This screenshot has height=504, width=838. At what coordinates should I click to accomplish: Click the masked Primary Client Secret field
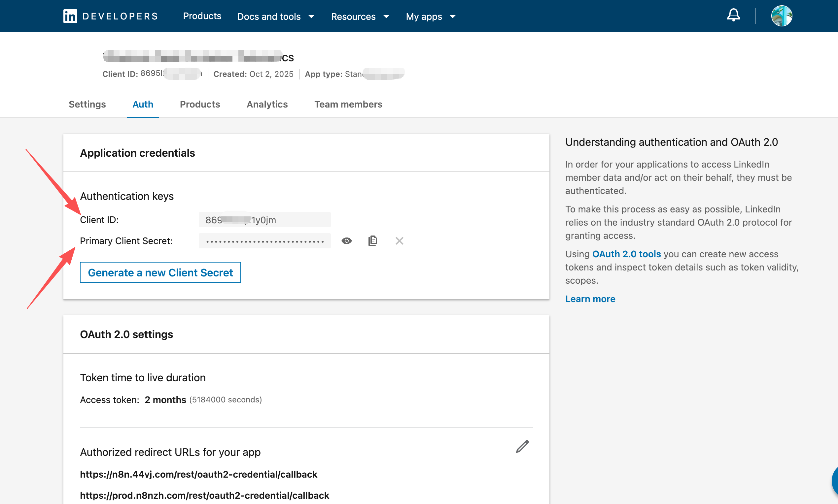tap(264, 241)
